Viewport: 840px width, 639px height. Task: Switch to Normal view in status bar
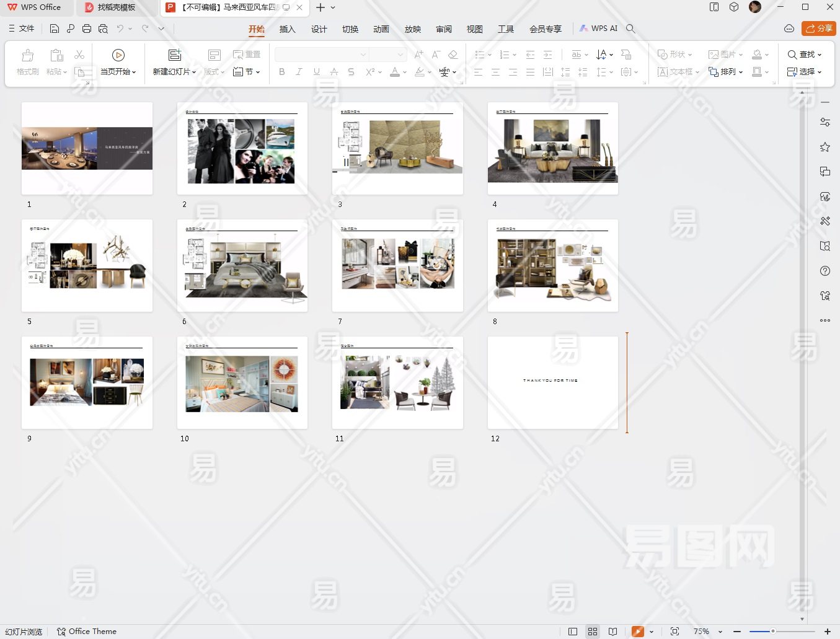(573, 632)
